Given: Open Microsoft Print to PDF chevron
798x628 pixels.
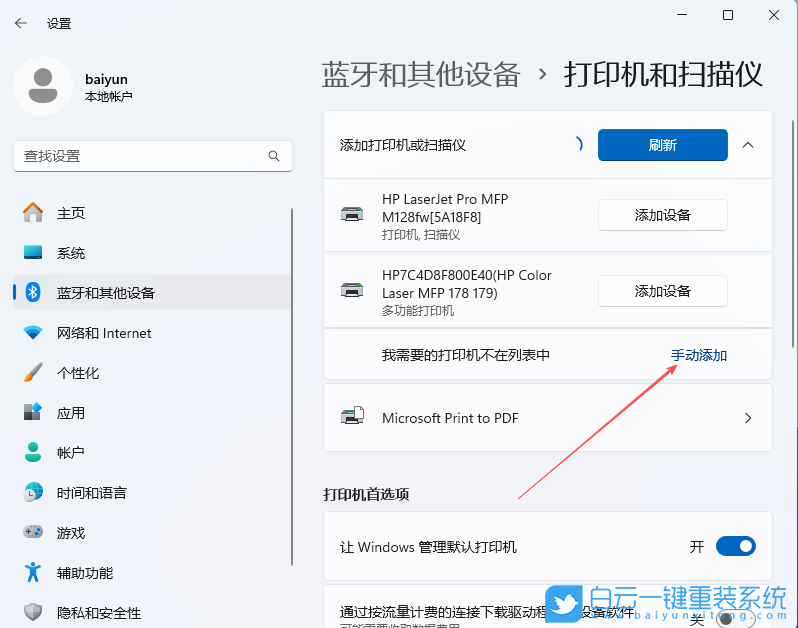Looking at the screenshot, I should (748, 418).
